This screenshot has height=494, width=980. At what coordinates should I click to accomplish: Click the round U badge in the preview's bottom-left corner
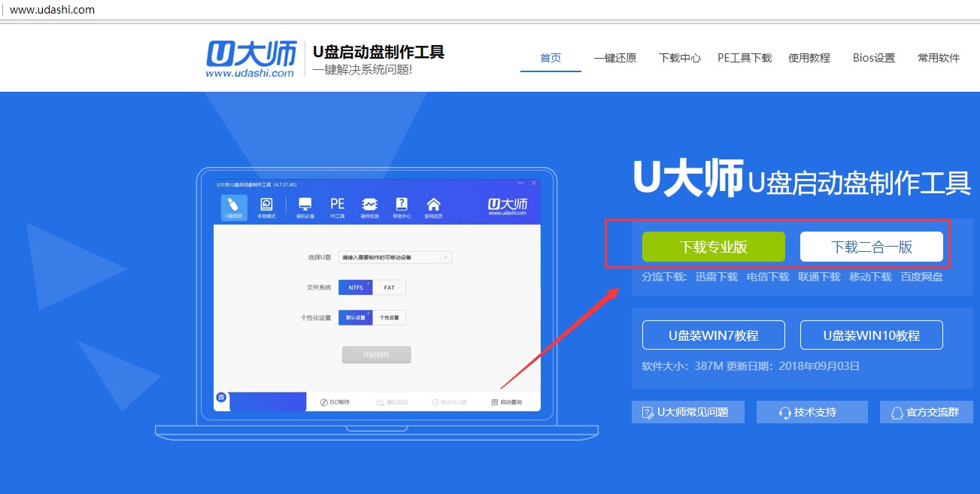point(222,397)
